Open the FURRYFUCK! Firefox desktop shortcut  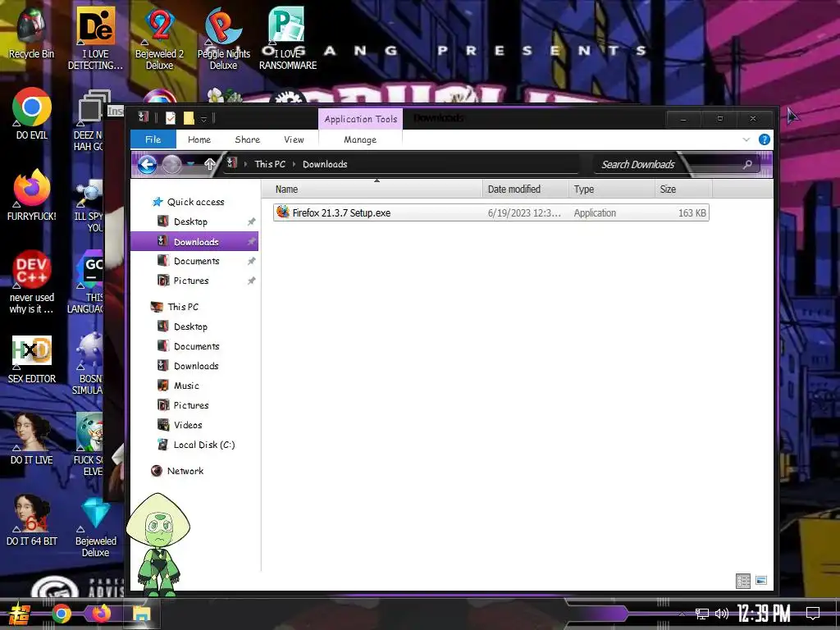click(32, 195)
